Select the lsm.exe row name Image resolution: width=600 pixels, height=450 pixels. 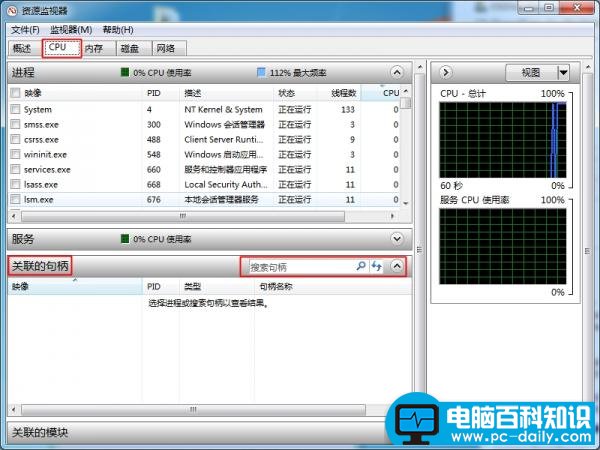pos(39,199)
